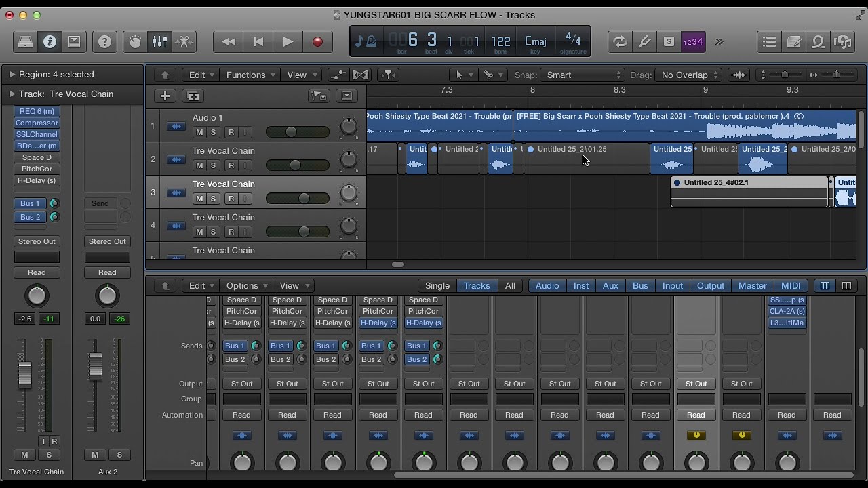Screen dimensions: 868x488
Task: Select the Untitled 25_4#02.1 region
Action: [x=749, y=191]
